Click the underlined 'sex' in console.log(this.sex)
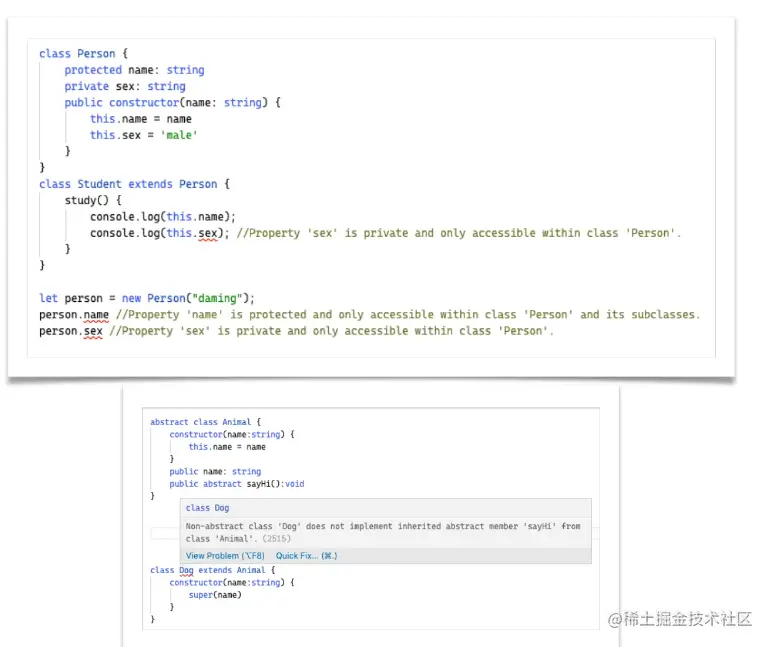The height and width of the screenshot is (647, 771). coord(208,234)
